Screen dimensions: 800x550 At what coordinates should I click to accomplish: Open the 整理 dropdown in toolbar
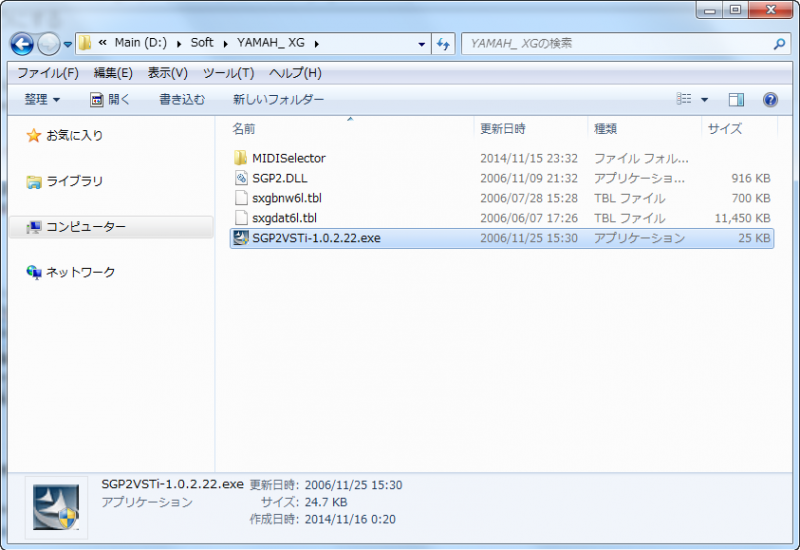pos(42,99)
